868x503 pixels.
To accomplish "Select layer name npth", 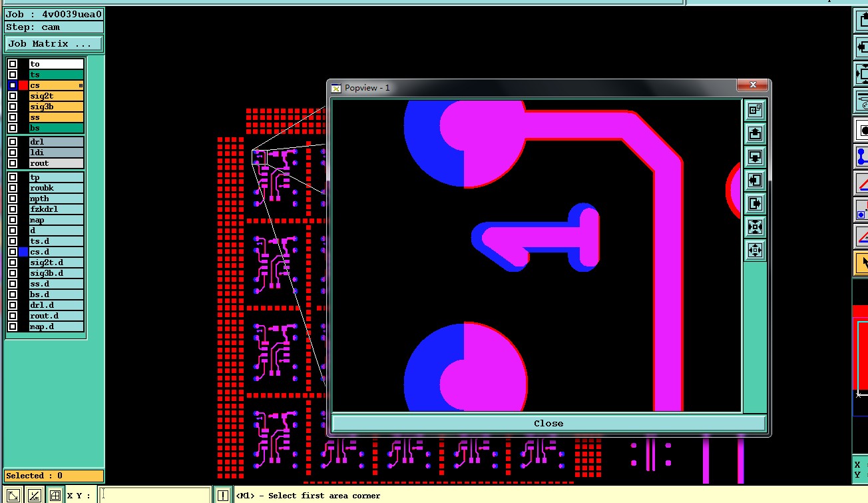I will click(57, 199).
